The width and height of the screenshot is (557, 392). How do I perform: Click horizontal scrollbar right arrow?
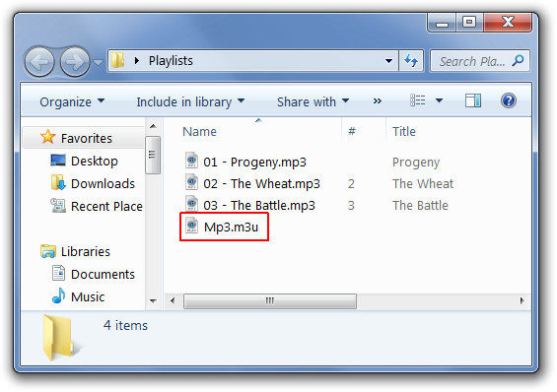tap(522, 300)
